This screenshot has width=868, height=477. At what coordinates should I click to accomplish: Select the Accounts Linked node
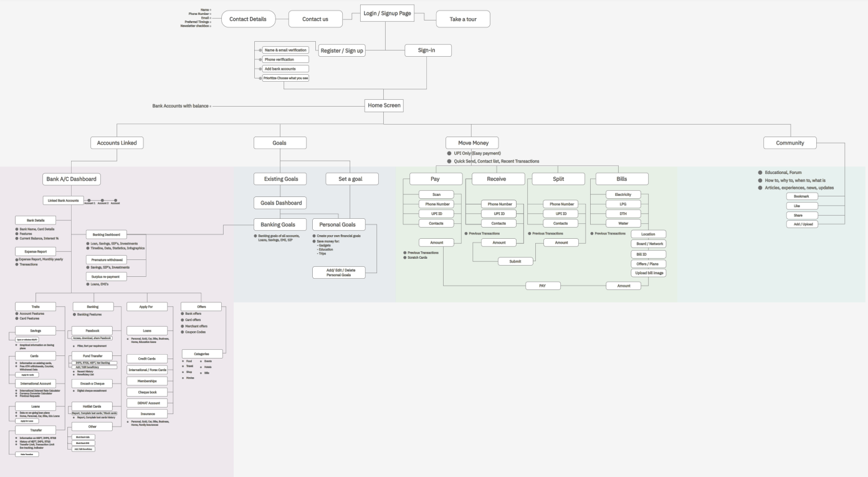coord(117,142)
